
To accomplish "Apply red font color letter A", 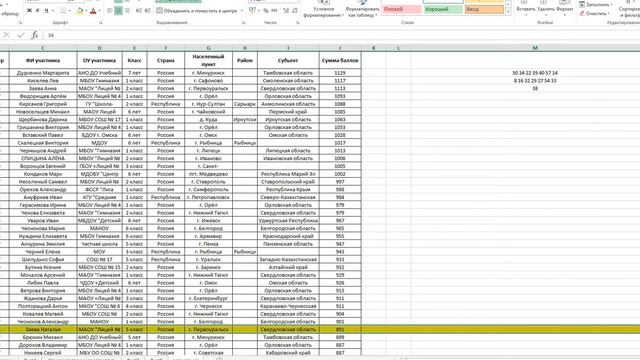I will tap(93, 11).
